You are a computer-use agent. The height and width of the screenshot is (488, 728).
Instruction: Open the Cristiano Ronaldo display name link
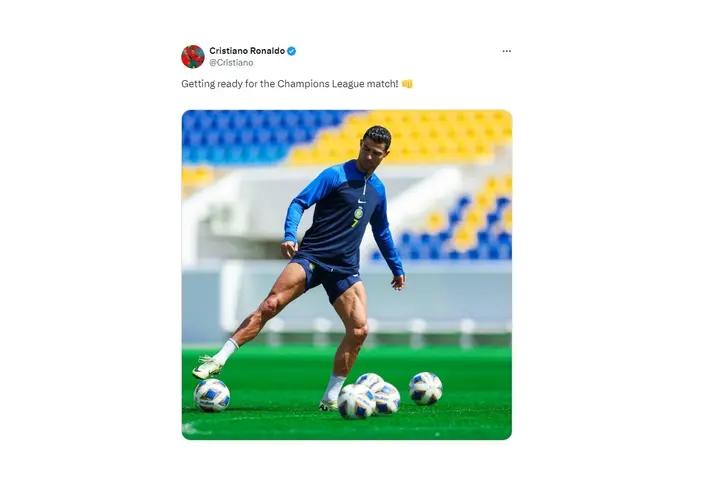247,51
